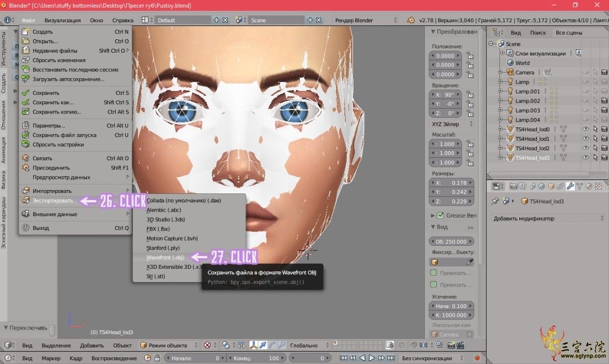Click the render camera icon for TS4Head_lod0
Image resolution: width=609 pixels, height=364 pixels.
(605, 129)
